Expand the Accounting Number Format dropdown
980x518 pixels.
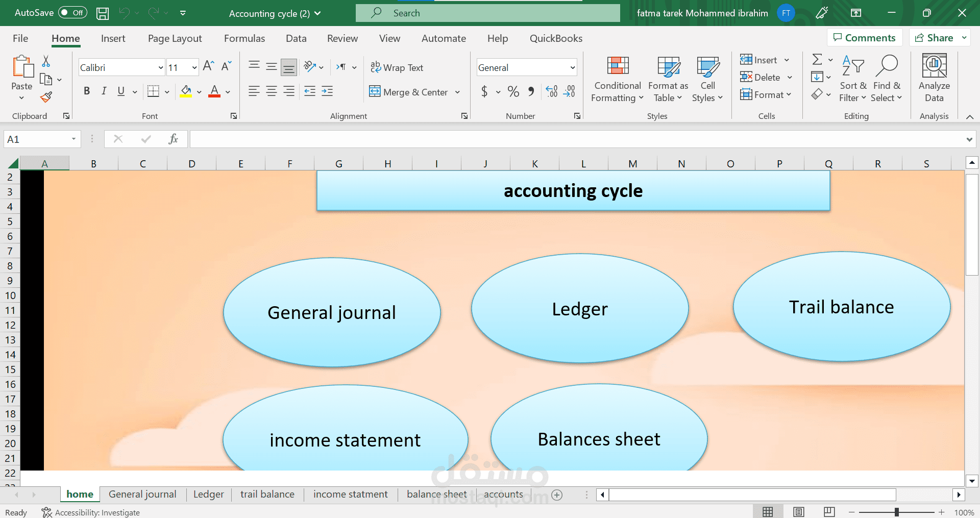(497, 92)
